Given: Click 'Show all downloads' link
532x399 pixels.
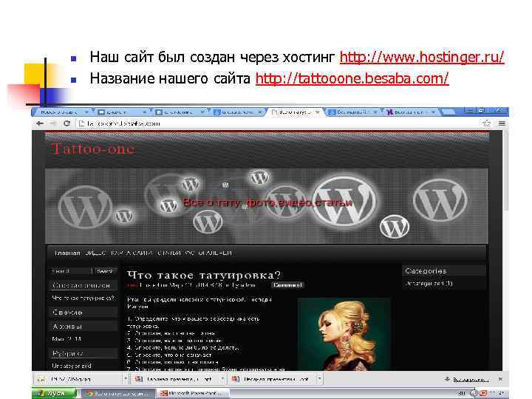Looking at the screenshot, I should pos(471,379).
